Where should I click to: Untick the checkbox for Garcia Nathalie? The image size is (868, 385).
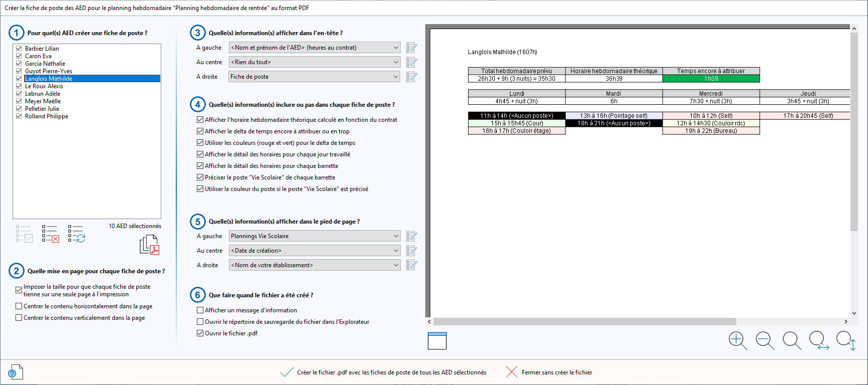(x=19, y=64)
